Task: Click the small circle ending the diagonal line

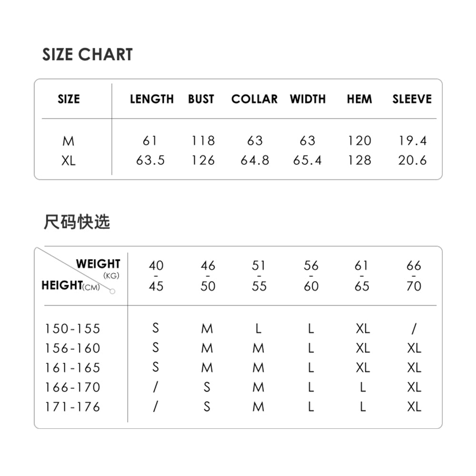Action: [x=112, y=291]
